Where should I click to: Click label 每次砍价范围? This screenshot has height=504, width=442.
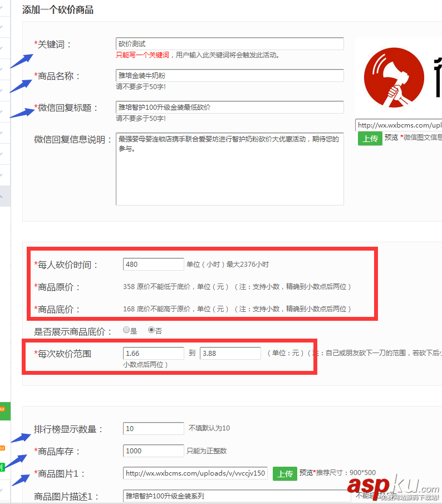63,354
